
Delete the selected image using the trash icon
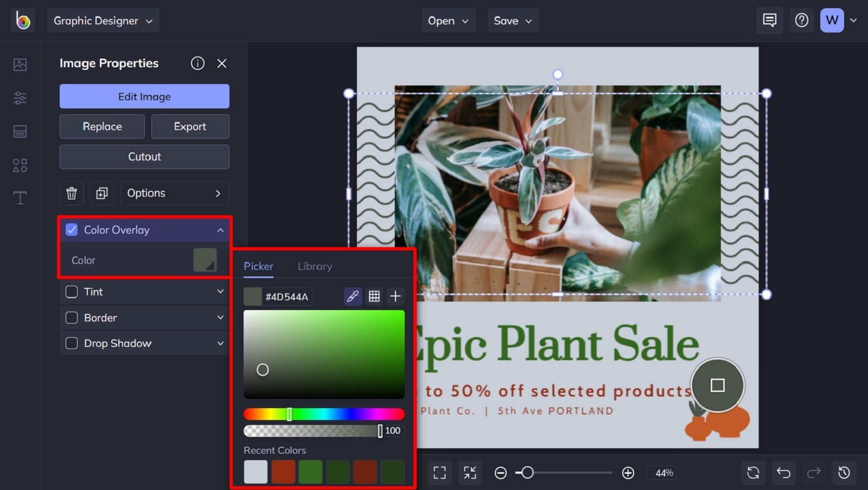(x=71, y=193)
